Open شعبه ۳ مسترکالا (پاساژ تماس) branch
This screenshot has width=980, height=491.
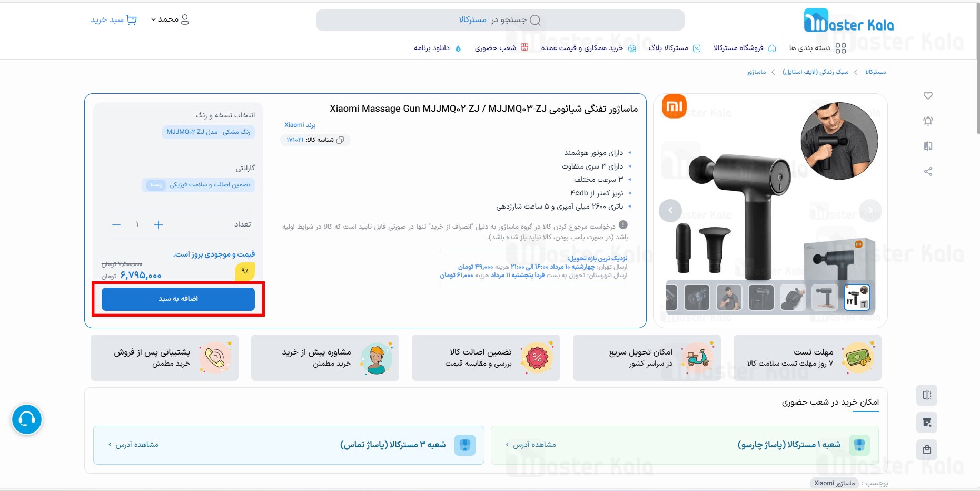[x=289, y=445]
